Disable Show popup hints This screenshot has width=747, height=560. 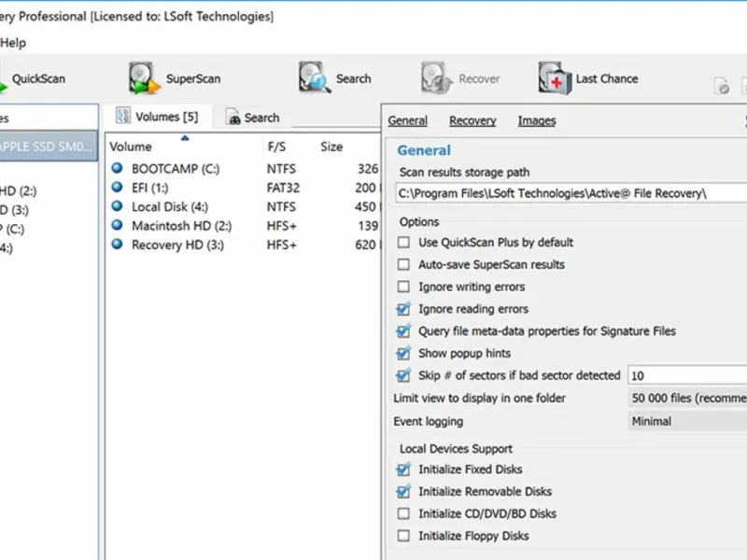403,354
